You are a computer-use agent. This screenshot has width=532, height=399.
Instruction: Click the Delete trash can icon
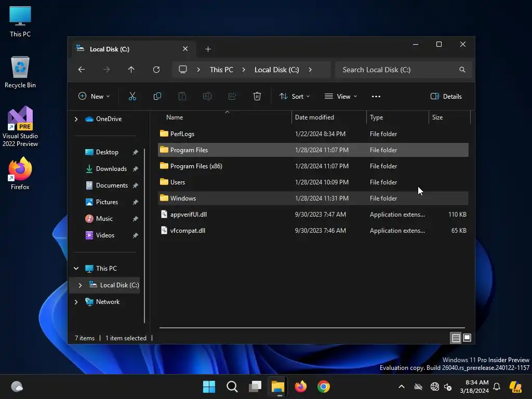[257, 96]
